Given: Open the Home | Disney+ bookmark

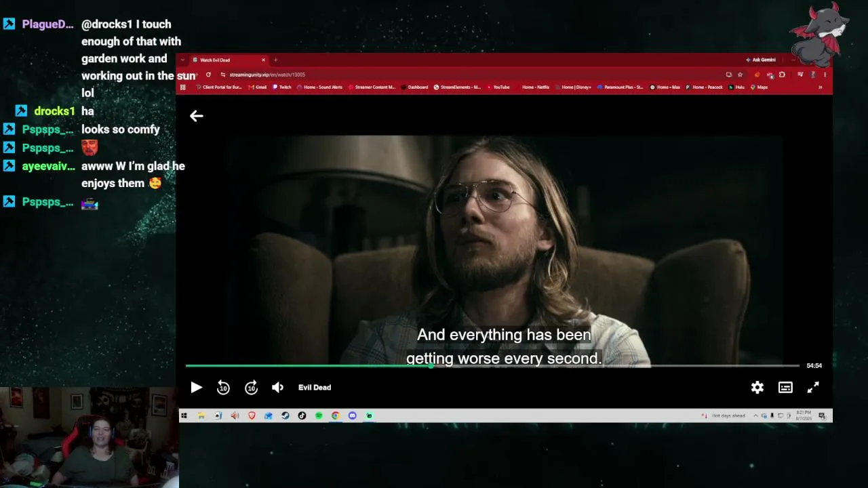Looking at the screenshot, I should [573, 87].
